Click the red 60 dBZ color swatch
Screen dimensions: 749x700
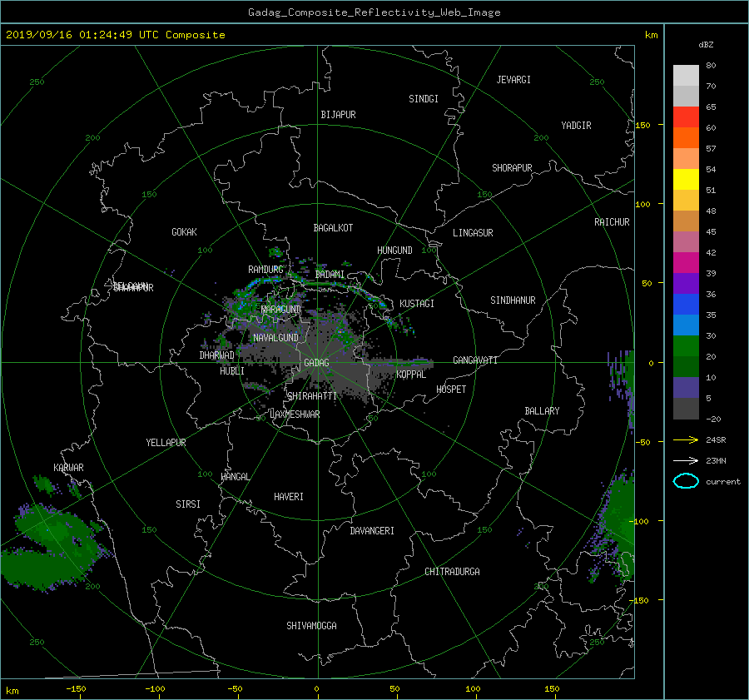(686, 117)
